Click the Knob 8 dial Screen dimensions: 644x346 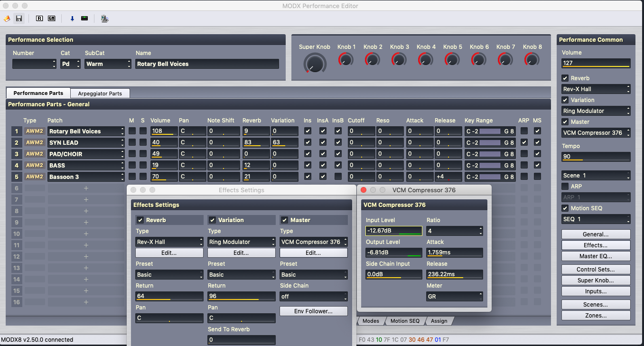532,59
